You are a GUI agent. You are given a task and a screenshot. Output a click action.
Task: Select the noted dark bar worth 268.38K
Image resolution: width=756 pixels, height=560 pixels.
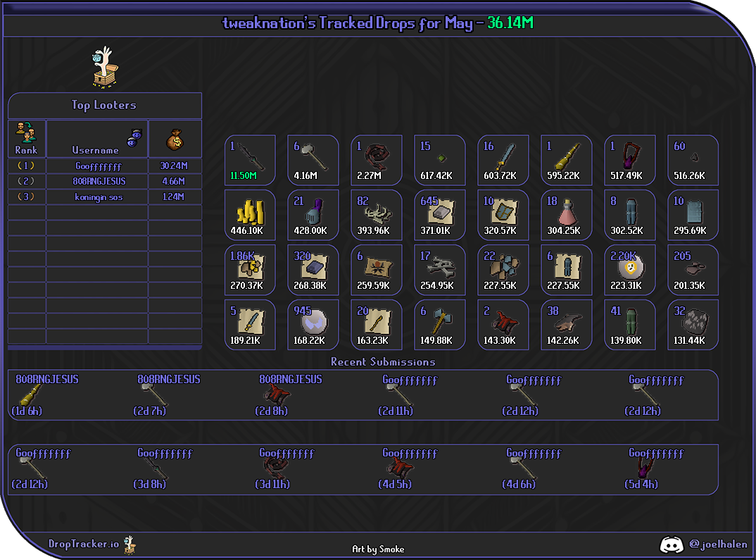point(313,270)
